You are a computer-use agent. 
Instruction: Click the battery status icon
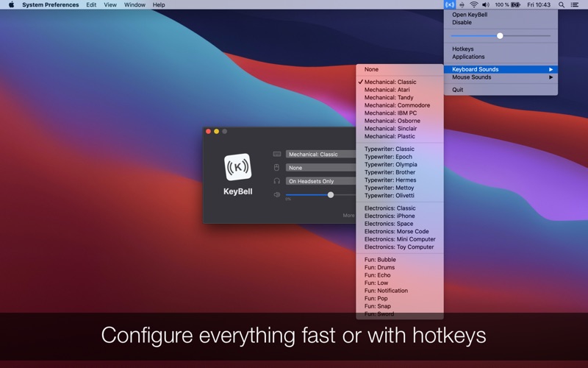(516, 5)
